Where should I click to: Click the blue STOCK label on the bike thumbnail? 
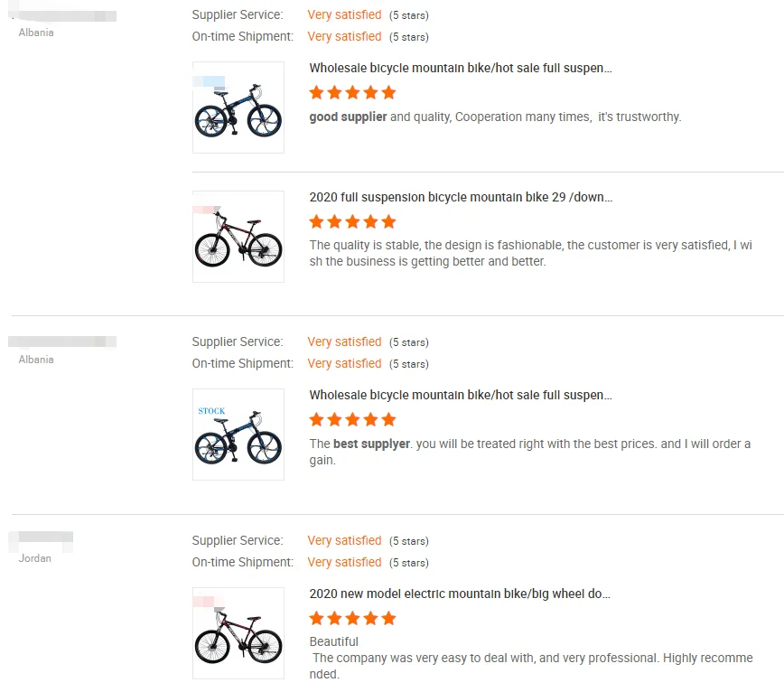pos(212,411)
